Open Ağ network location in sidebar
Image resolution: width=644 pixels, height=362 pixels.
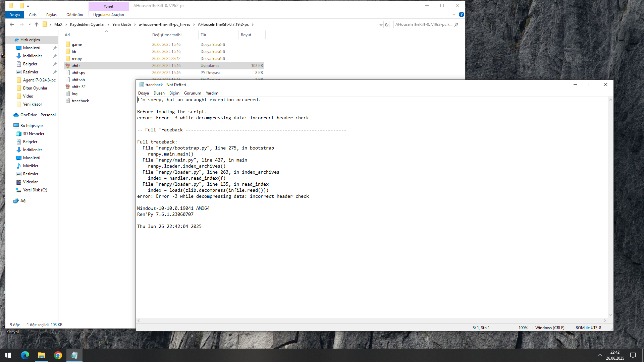22,201
